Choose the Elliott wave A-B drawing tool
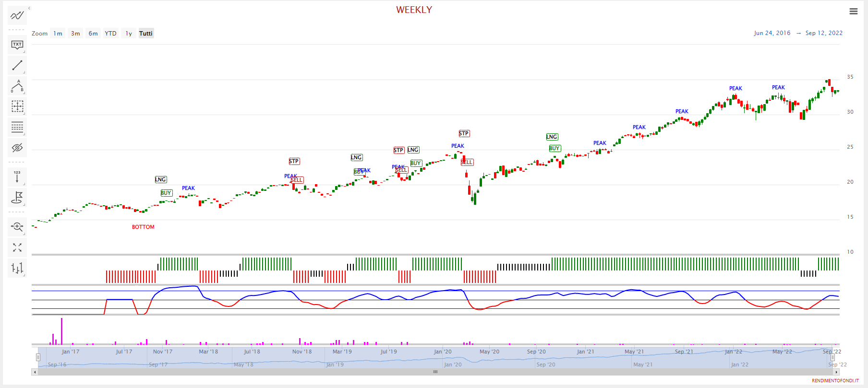The height and width of the screenshot is (388, 868). (17, 86)
